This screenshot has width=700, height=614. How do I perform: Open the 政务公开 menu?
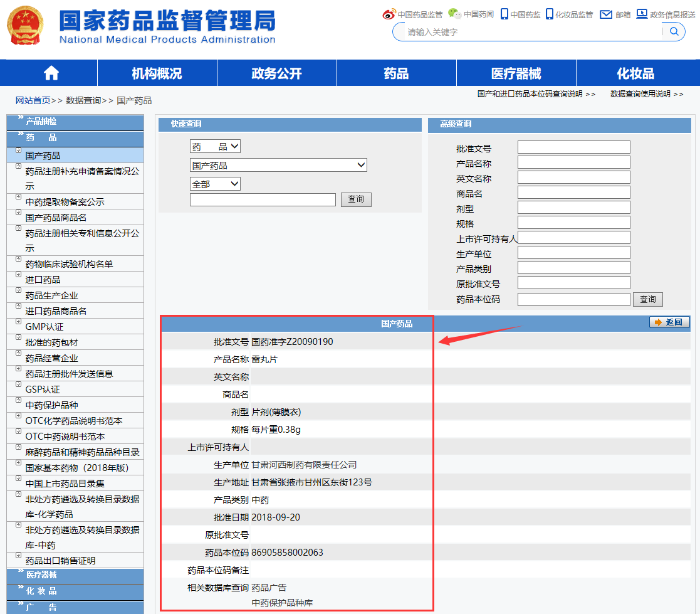(x=277, y=73)
